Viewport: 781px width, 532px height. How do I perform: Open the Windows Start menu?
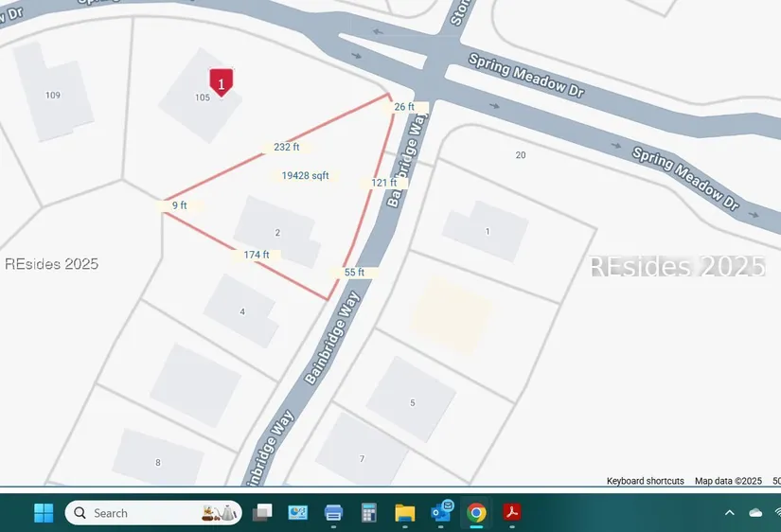(x=44, y=513)
